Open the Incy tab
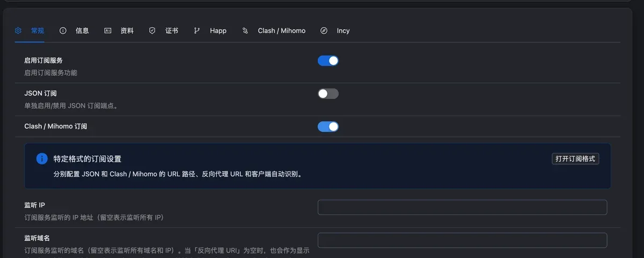This screenshot has height=258, width=644. pos(335,31)
